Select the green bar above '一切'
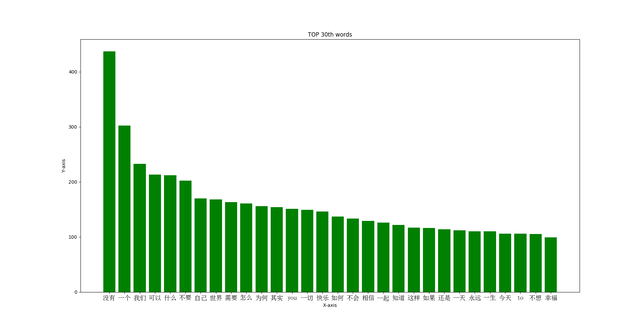Viewport: 644px width, 328px height. coord(307,251)
